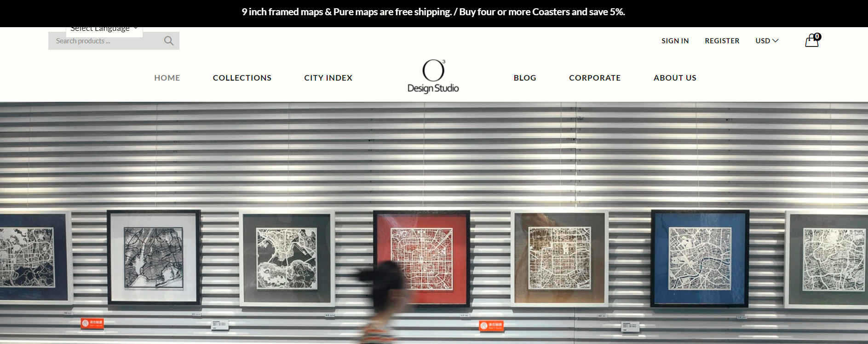This screenshot has width=868, height=344.
Task: Click the cart item count badge
Action: 817,36
